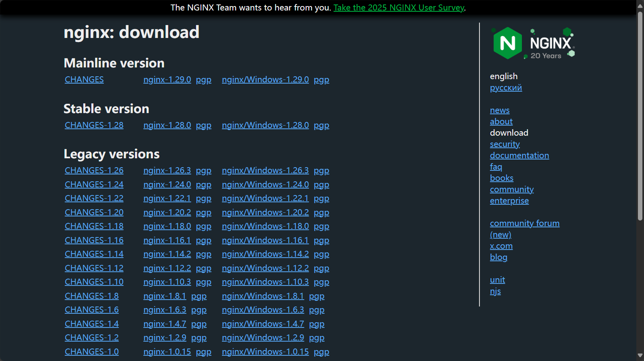The width and height of the screenshot is (644, 361).
Task: Download nginx/Windows-1.10.3
Action: (265, 282)
